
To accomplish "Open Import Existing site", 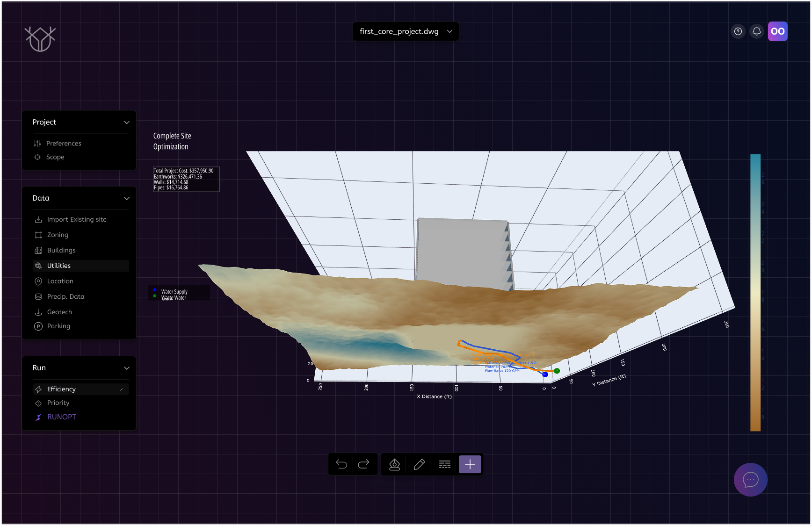I will [x=77, y=219].
